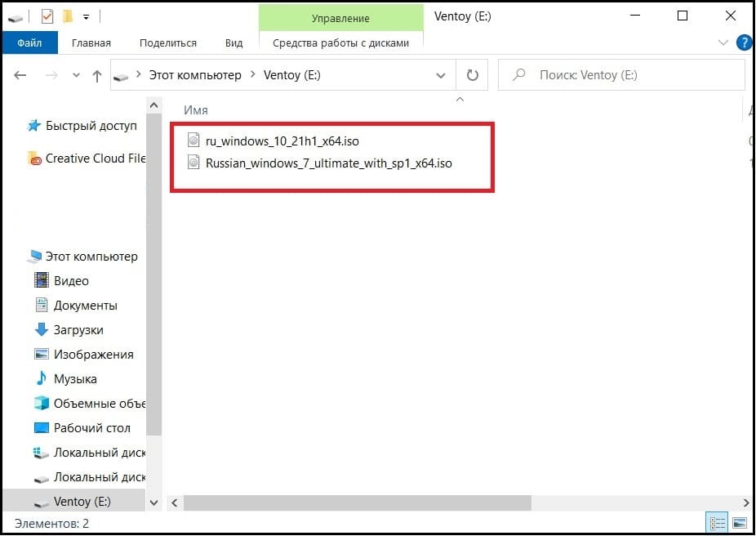
Task: Open Help with the question mark icon
Action: tap(745, 42)
